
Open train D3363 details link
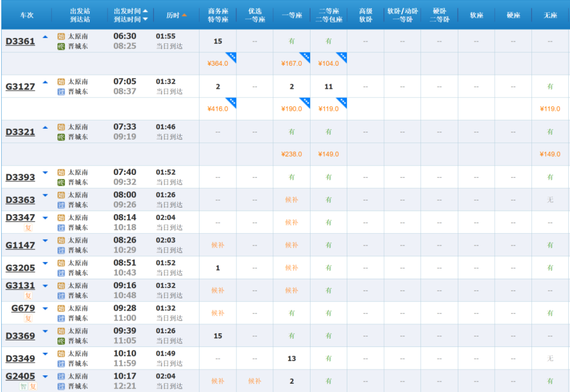click(20, 200)
